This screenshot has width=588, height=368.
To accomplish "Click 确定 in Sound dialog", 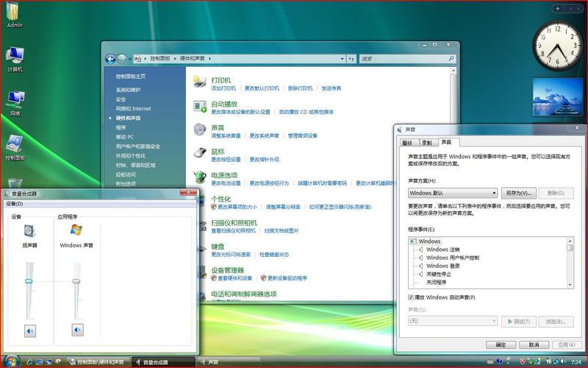I will pos(501,344).
